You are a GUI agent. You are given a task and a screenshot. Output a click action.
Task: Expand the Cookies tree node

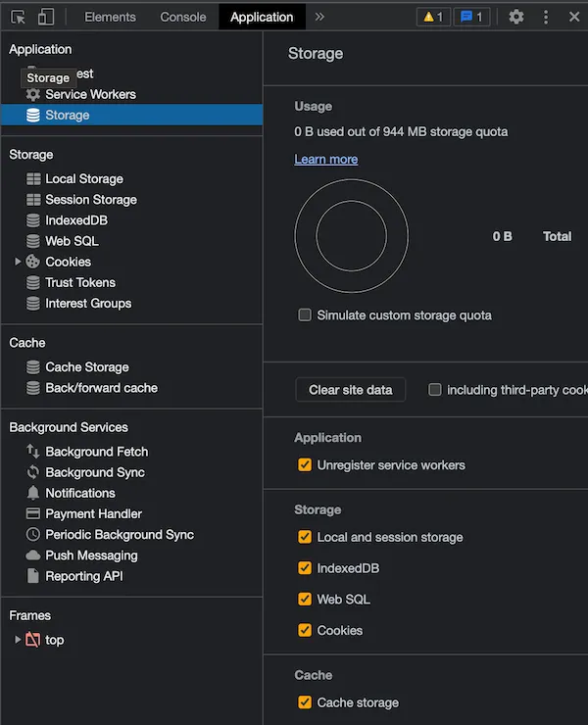click(18, 262)
